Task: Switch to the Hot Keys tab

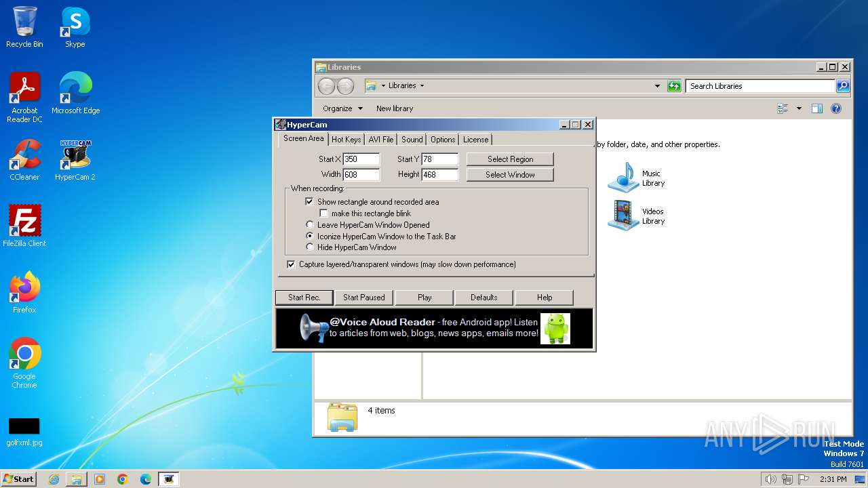Action: (346, 140)
